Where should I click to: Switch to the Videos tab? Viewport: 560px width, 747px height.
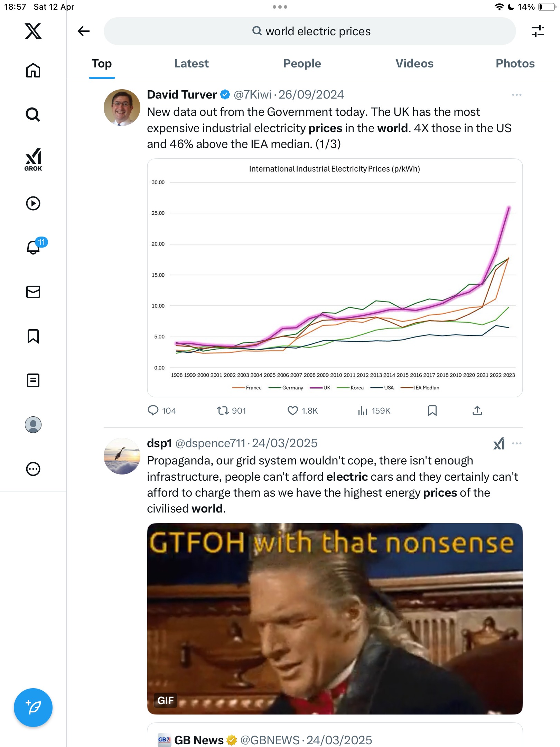(x=414, y=64)
